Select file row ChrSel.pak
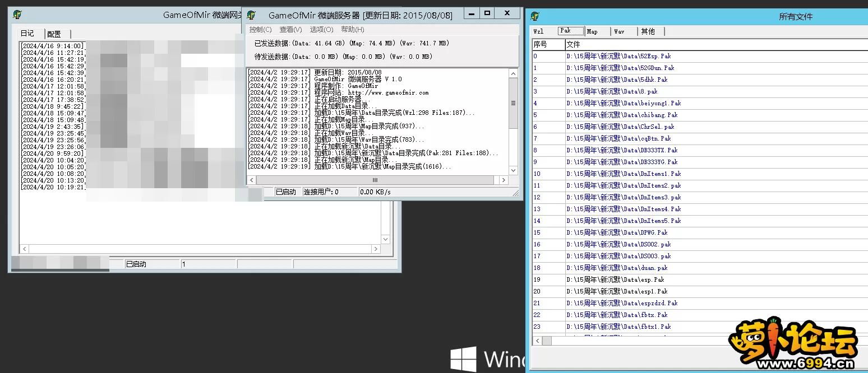This screenshot has height=373, width=868. click(700, 127)
